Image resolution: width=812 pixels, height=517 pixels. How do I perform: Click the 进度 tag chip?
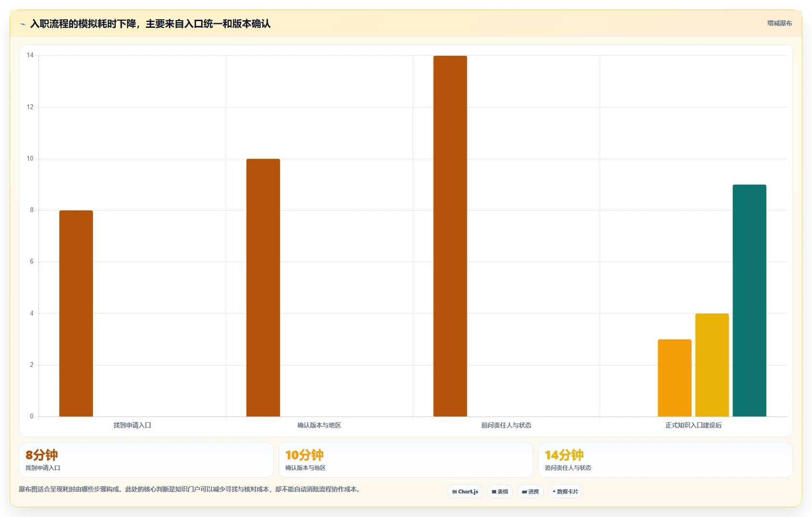pyautogui.click(x=530, y=492)
